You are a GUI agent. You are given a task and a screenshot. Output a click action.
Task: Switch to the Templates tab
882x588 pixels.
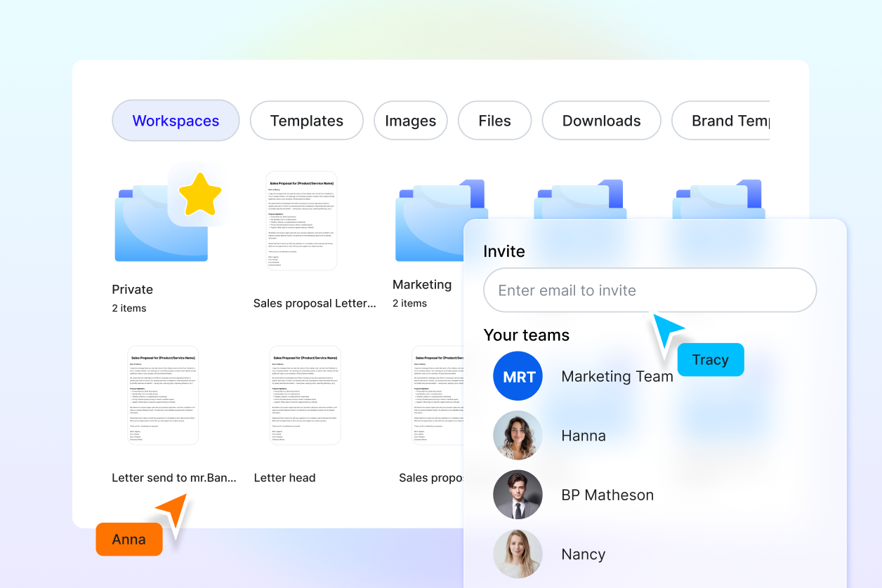(x=307, y=121)
